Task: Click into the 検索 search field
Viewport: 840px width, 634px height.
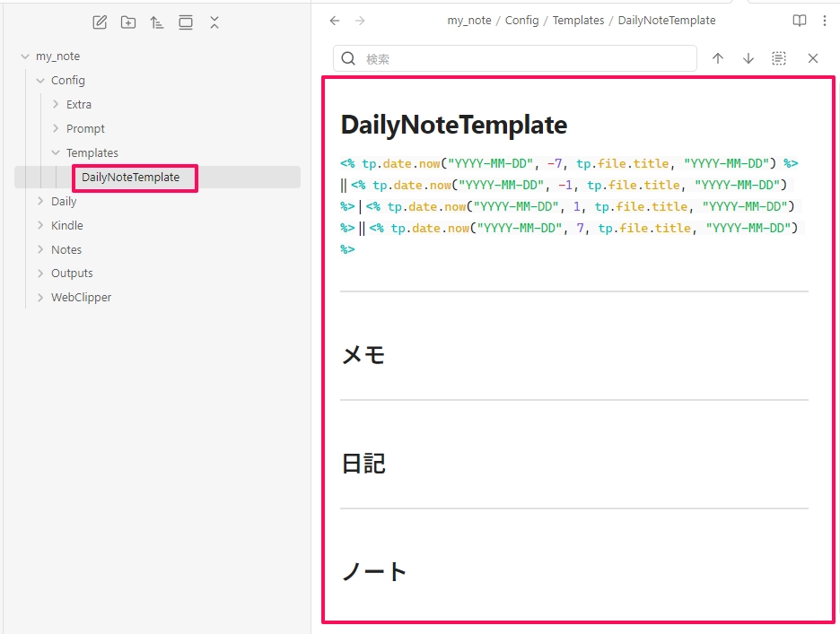Action: click(x=515, y=58)
